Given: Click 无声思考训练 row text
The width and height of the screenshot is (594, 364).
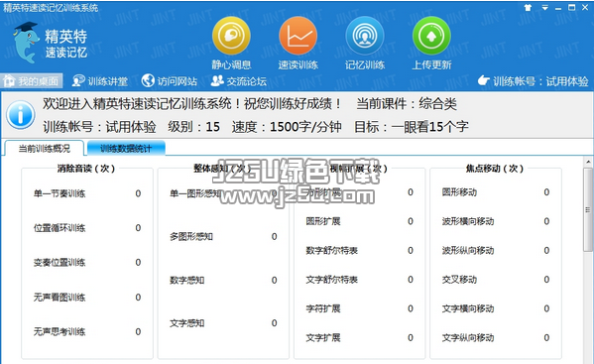Looking at the screenshot, I should pos(59,332).
